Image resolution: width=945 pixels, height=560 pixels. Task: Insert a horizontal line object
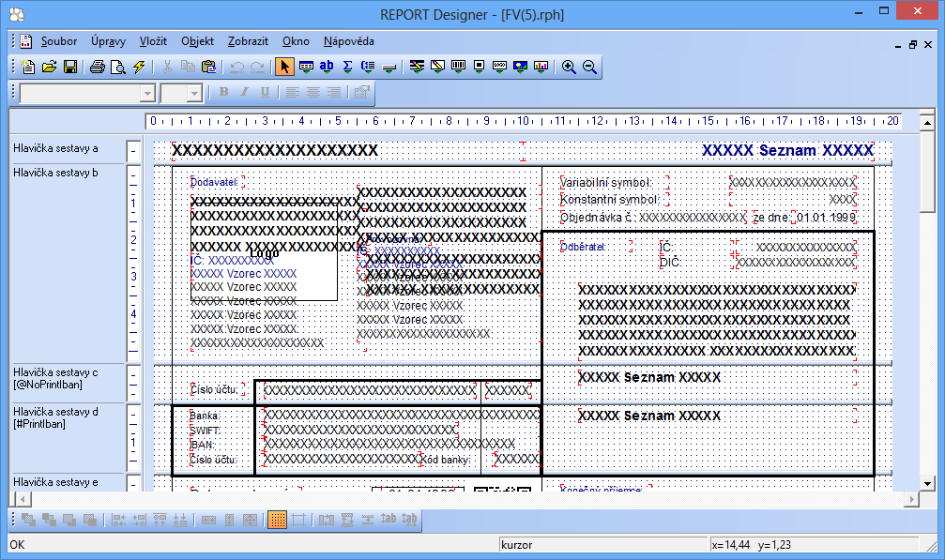click(389, 67)
